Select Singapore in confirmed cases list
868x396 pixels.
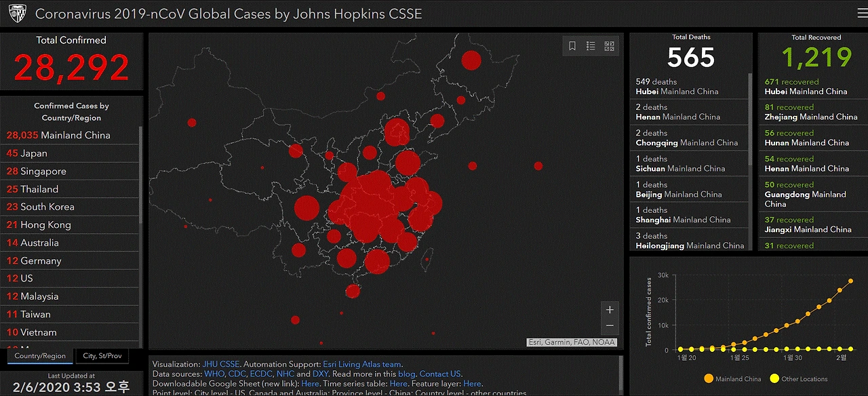pos(71,171)
